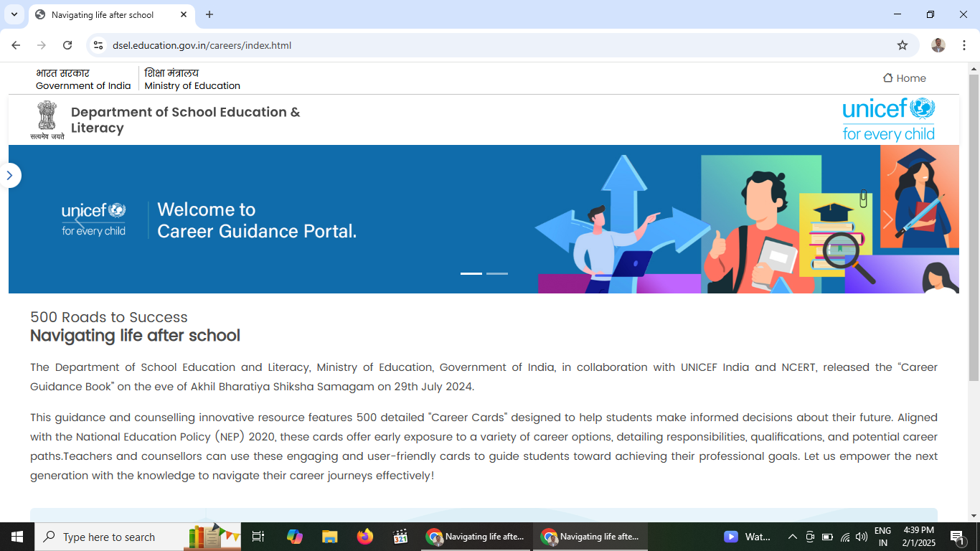Image resolution: width=980 pixels, height=551 pixels.
Task: Open the Windows Start menu
Action: (17, 537)
